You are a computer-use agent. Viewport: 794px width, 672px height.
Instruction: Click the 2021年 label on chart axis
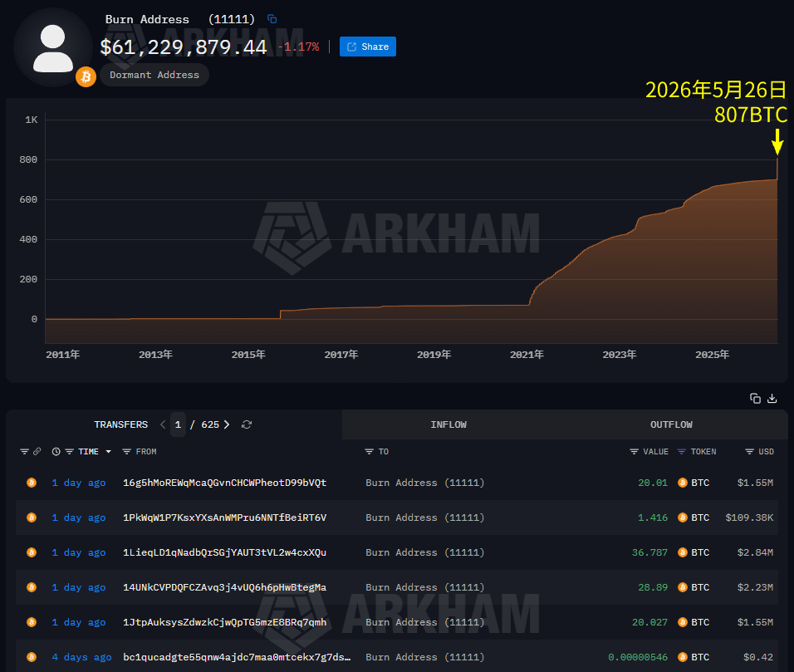[527, 355]
